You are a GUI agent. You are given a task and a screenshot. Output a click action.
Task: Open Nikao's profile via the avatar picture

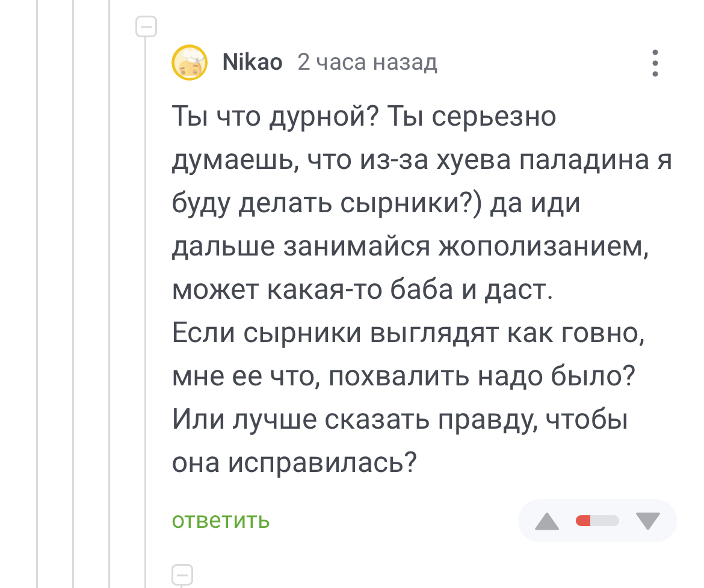pos(190,63)
